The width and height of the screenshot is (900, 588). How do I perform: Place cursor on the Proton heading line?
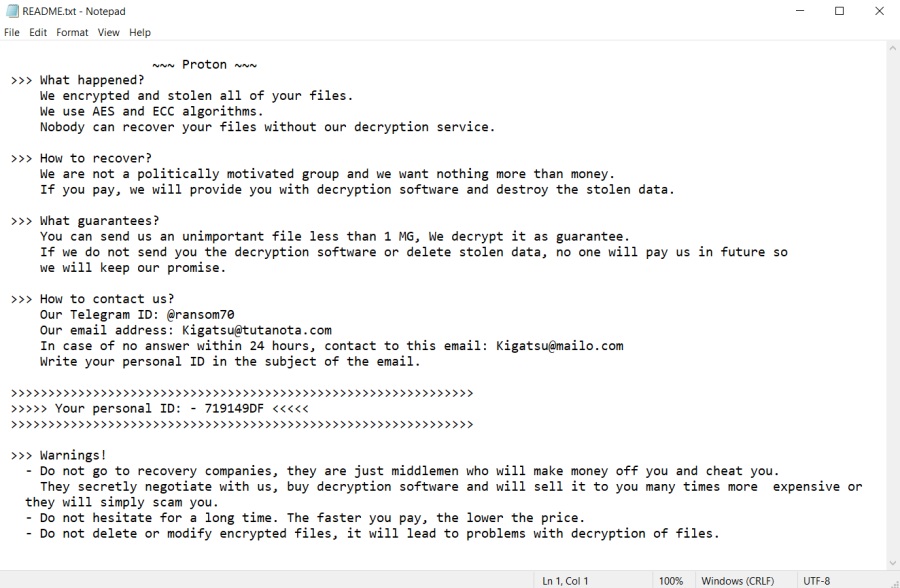click(x=205, y=65)
